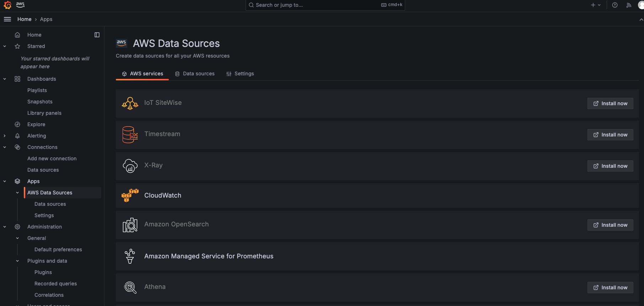Collapse the General subsection chevron

17,238
